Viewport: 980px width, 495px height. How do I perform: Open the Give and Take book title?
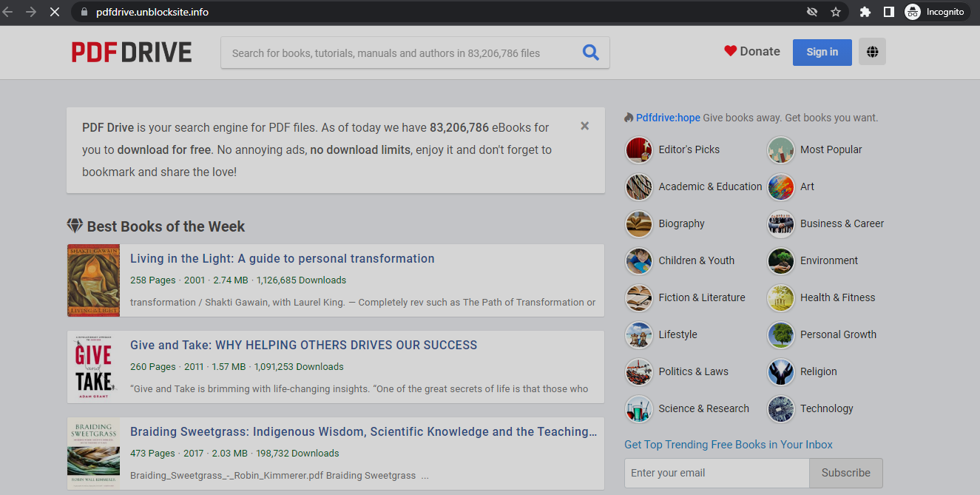point(303,345)
